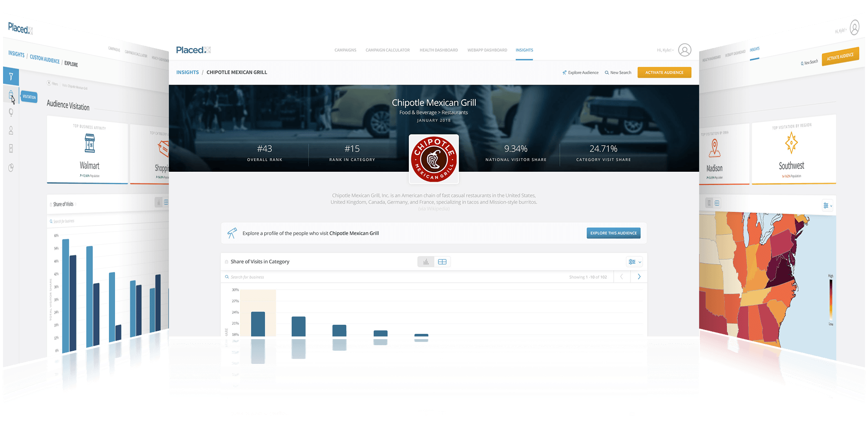
Task: Open the Campaign Calculator tab
Action: 387,50
